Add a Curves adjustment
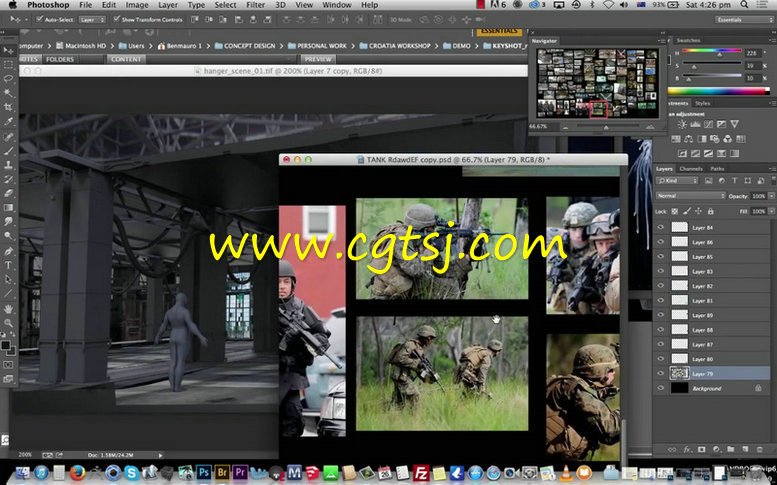This screenshot has width=777, height=485. [x=709, y=124]
